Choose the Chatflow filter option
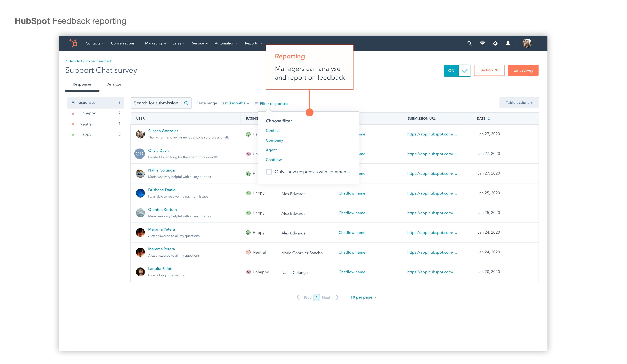 click(274, 160)
